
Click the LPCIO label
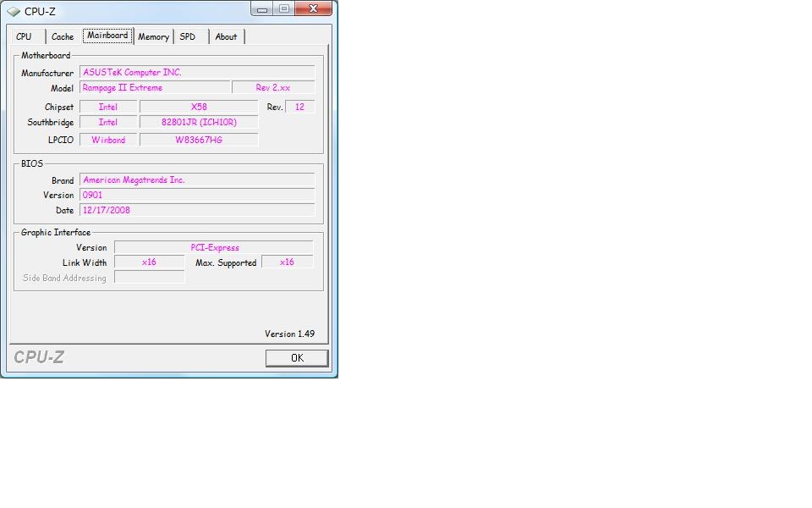61,140
